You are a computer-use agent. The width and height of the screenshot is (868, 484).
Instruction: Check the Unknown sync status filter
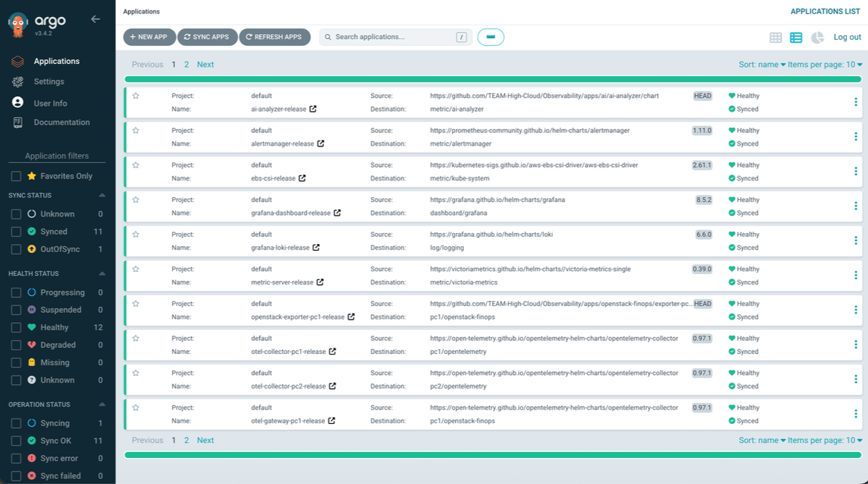click(16, 214)
